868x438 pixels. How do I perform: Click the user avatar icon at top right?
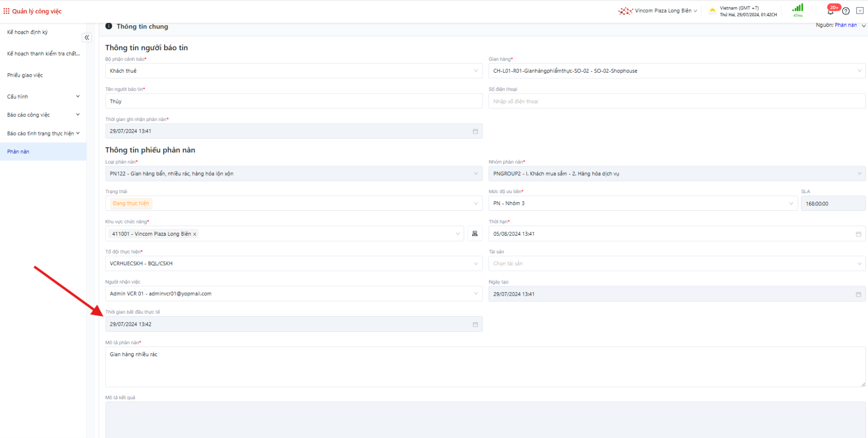coord(860,11)
